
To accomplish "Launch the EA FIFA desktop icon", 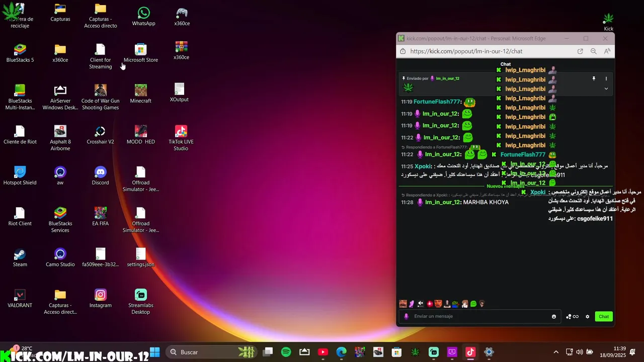I will point(101,217).
